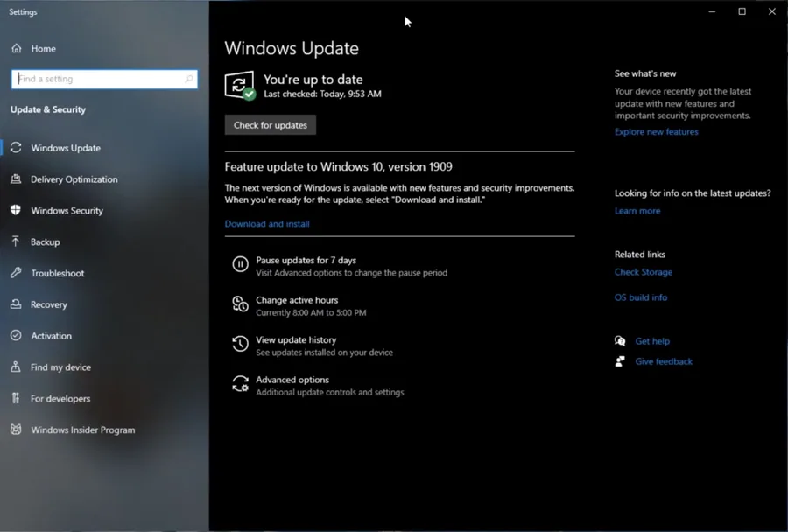
Task: Click the Windows Insider Program cat icon
Action: 16,430
